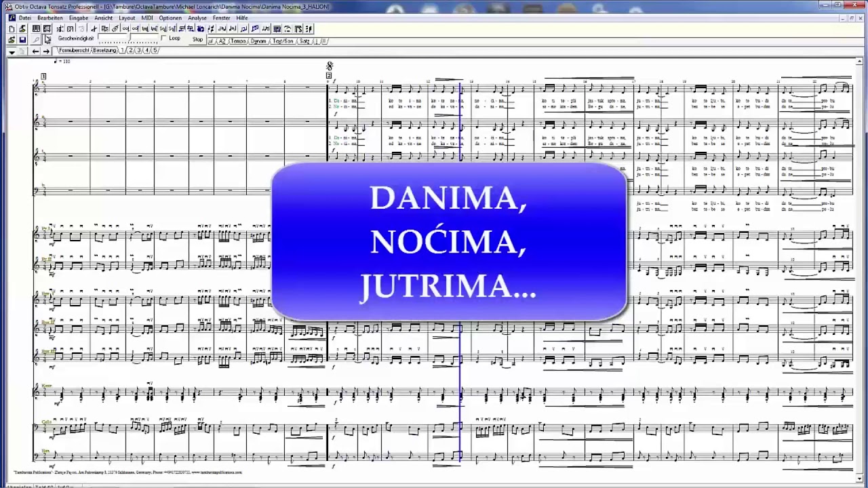Viewport: 868px width, 488px height.
Task: Click the new document icon
Action: [x=12, y=29]
